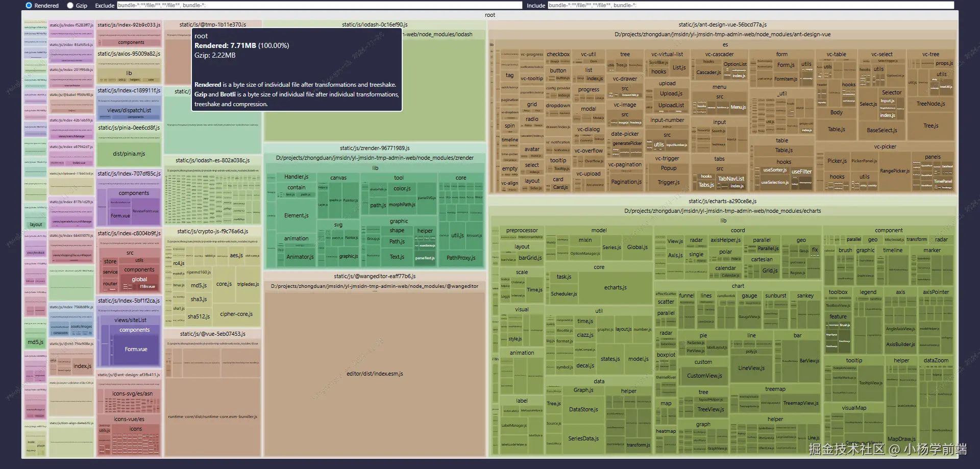980x469 pixels.
Task: Select the Graph.js block in echarts data
Action: click(583, 390)
